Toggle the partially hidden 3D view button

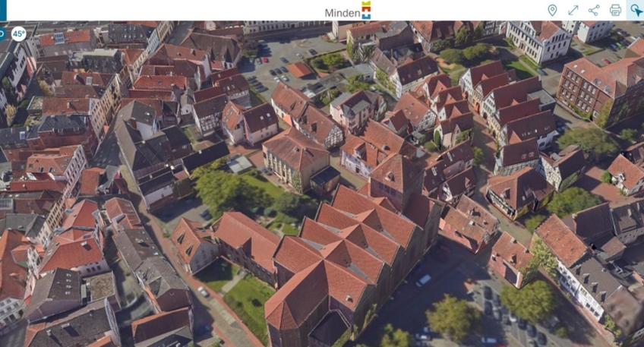pos(2,33)
